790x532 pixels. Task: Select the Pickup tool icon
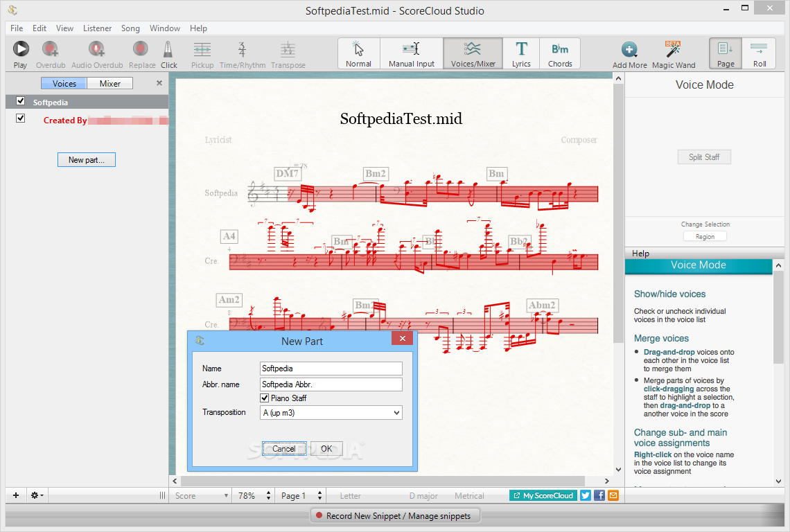(x=202, y=49)
